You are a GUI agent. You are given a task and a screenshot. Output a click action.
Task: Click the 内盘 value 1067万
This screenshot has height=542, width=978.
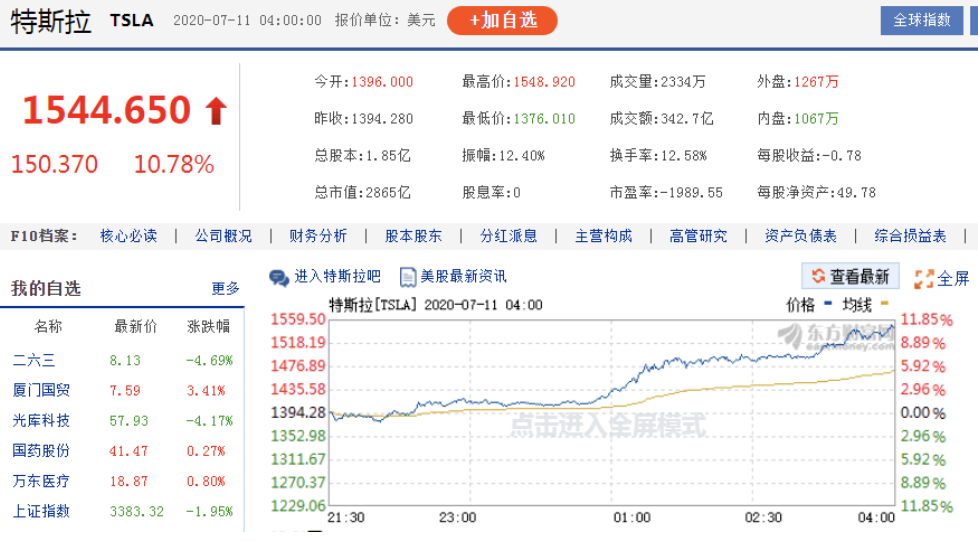coord(816,119)
